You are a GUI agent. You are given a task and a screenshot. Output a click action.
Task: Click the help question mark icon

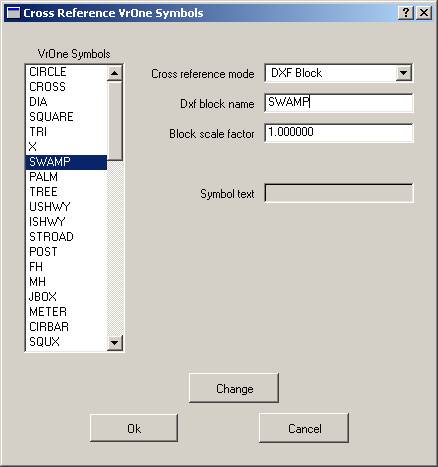click(x=406, y=13)
